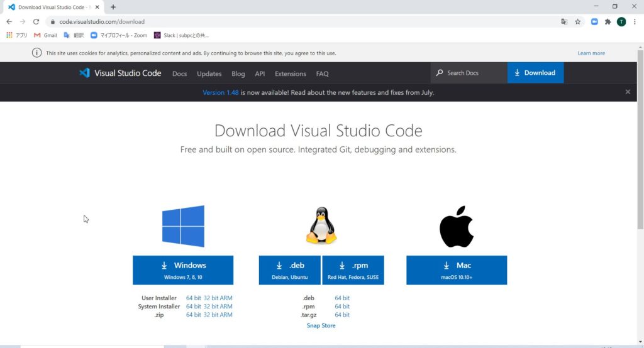Viewport: 644px width, 348px height.
Task: Download System Installer 64 bit
Action: click(194, 307)
